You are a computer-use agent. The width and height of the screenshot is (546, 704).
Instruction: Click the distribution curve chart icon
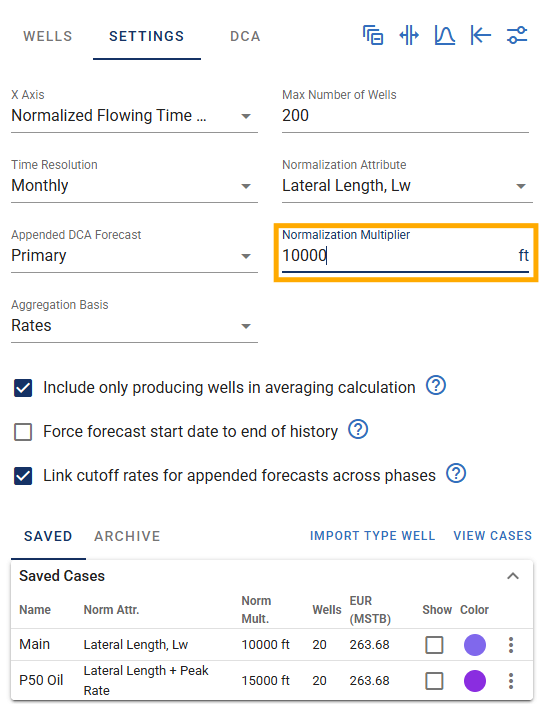(445, 35)
